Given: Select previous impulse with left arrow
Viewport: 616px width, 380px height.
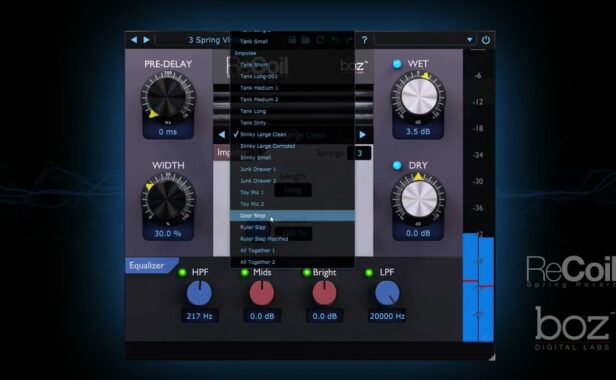Looking at the screenshot, I should tap(222, 134).
